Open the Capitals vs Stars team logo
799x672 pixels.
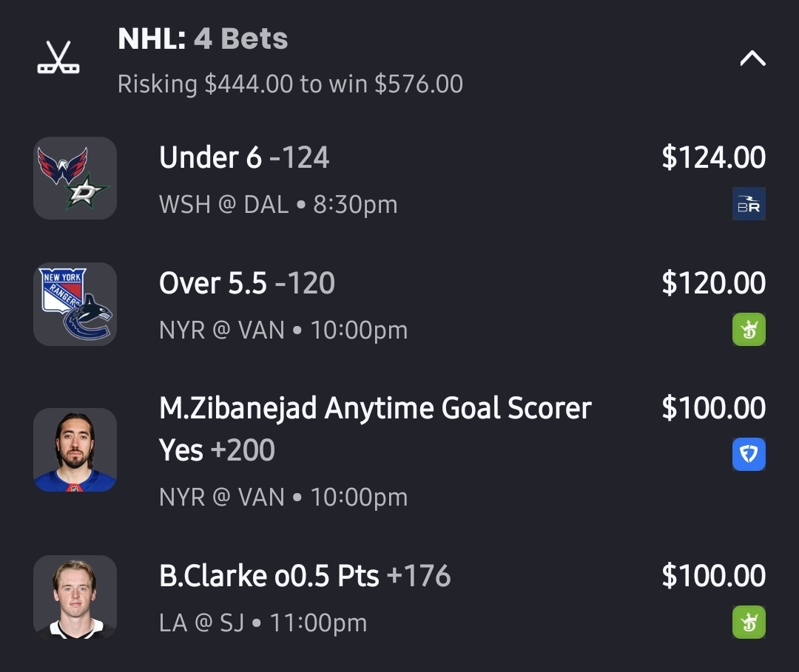[x=75, y=178]
